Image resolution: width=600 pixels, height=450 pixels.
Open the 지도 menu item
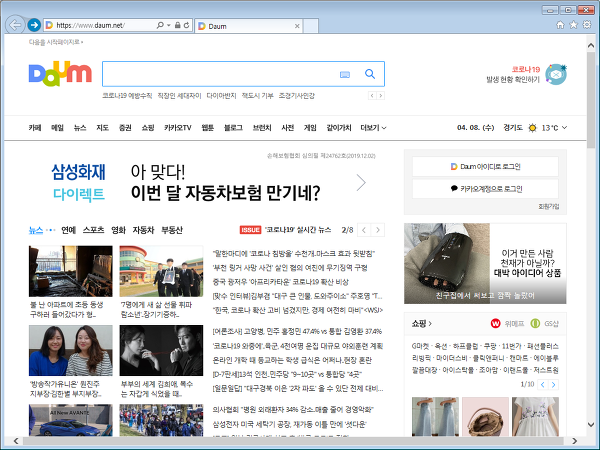click(103, 128)
